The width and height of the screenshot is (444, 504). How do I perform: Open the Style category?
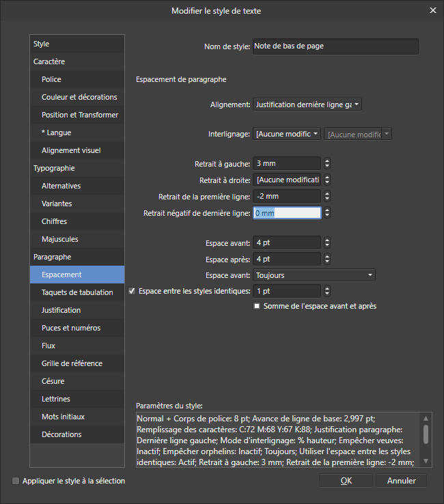tap(77, 44)
